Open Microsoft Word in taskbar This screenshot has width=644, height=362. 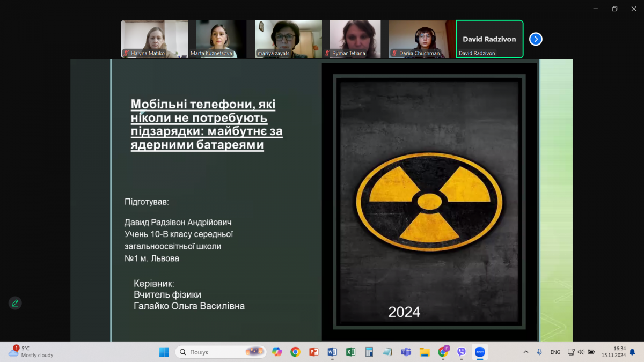[x=332, y=352]
